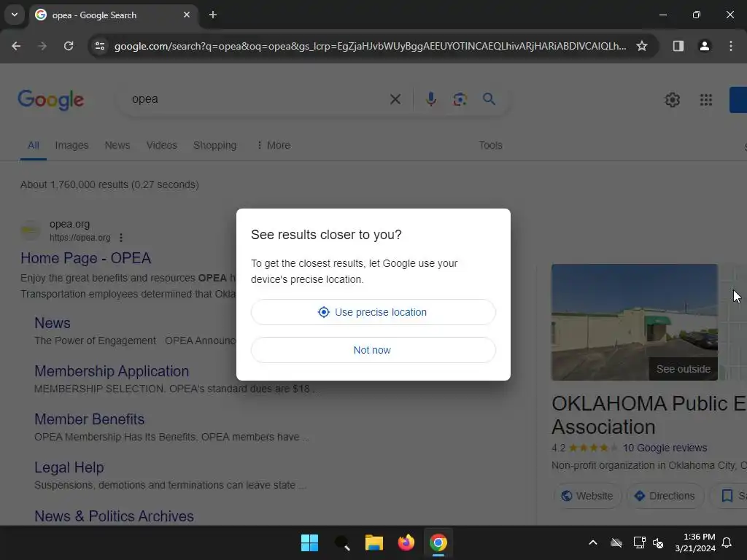747x560 pixels.
Task: Open a new tab with plus button
Action: [x=213, y=15]
